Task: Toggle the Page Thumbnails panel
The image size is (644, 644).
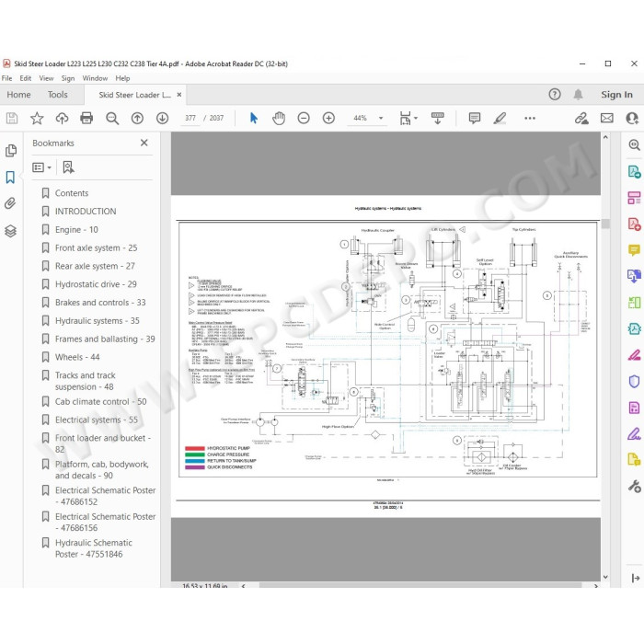Action: pyautogui.click(x=11, y=151)
